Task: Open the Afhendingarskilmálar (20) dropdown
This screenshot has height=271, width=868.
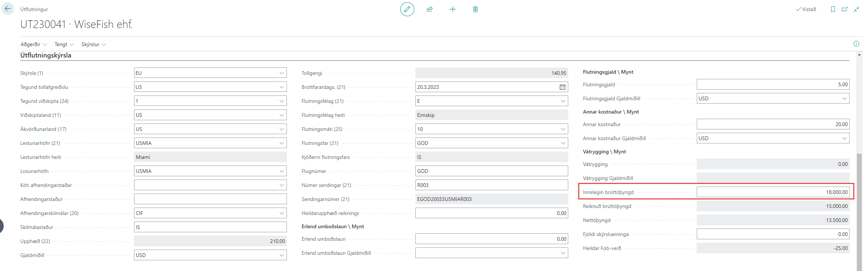Action: pos(282,213)
